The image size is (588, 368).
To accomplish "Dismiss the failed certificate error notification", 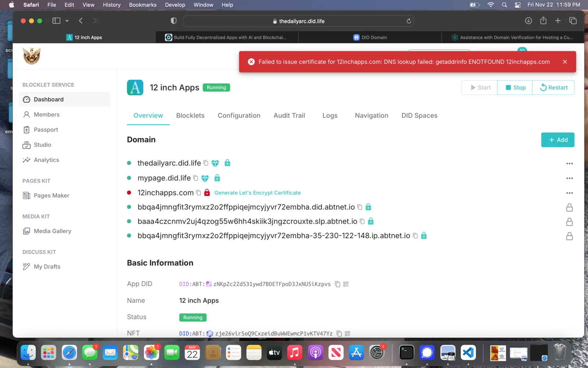I will tap(565, 62).
